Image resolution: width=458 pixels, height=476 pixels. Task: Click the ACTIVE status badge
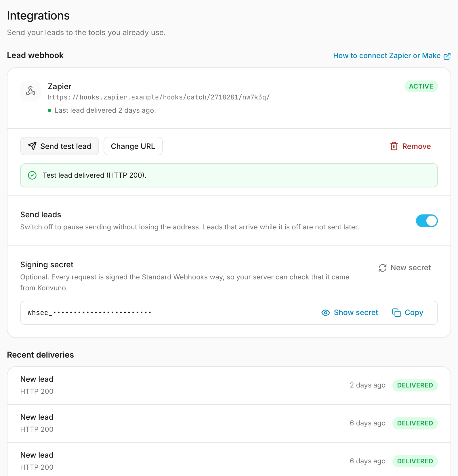tap(421, 86)
